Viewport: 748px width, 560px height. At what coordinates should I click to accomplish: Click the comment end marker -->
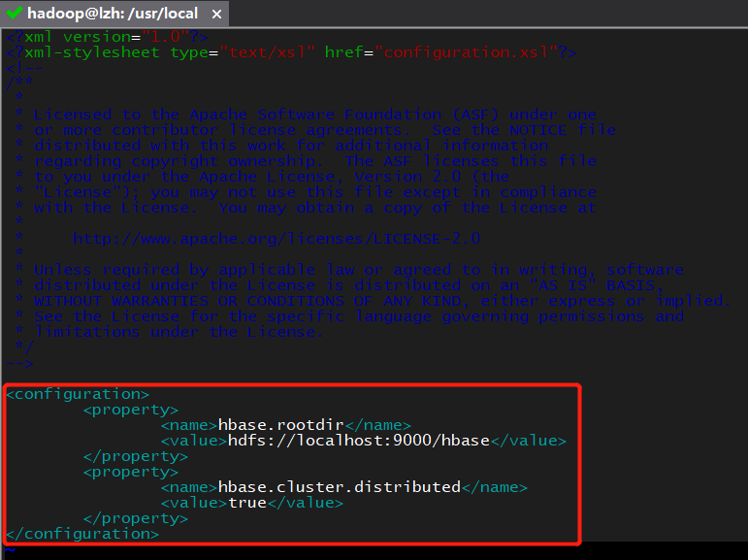(19, 363)
